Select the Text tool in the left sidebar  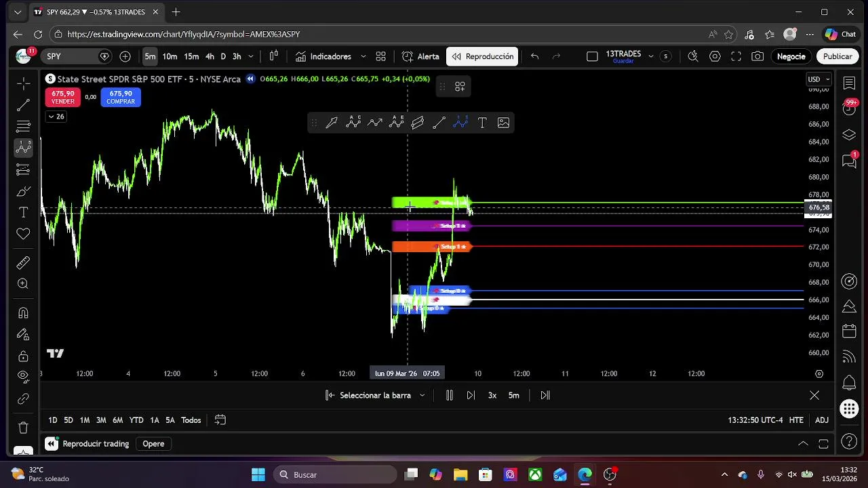pos(23,212)
